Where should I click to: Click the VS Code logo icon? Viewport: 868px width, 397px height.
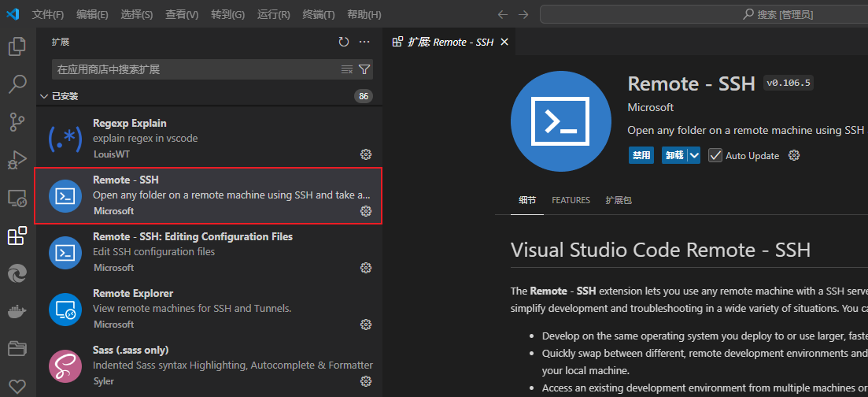(13, 14)
